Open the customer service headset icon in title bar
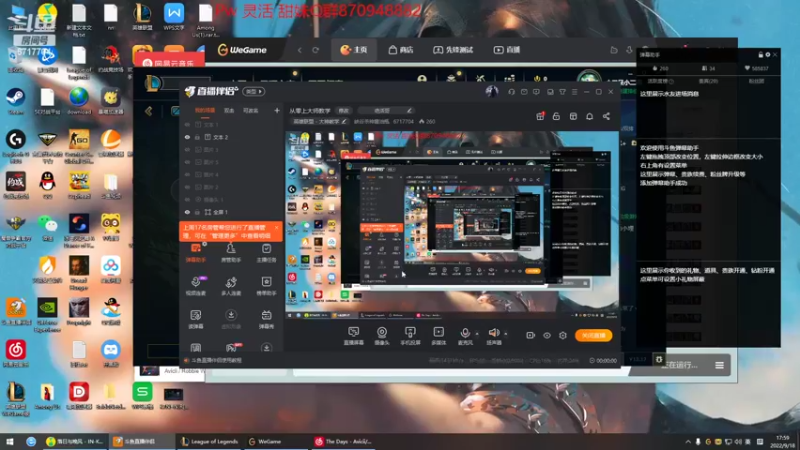The width and height of the screenshot is (800, 450). (x=511, y=92)
